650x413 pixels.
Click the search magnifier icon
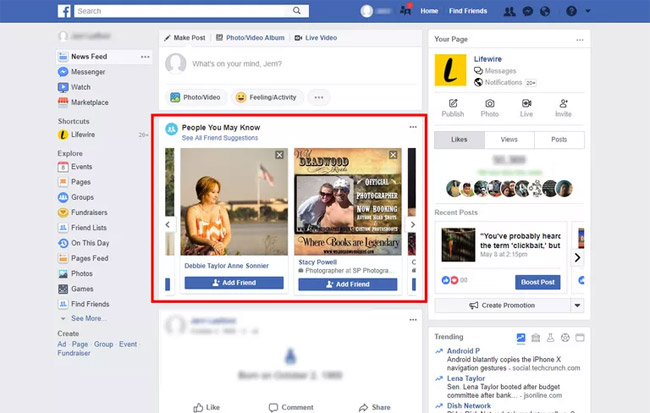pyautogui.click(x=297, y=11)
